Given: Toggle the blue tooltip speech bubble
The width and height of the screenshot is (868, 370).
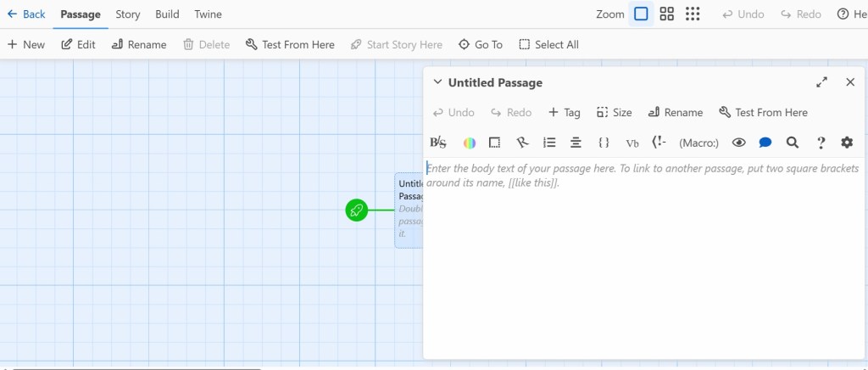Looking at the screenshot, I should click(x=765, y=143).
